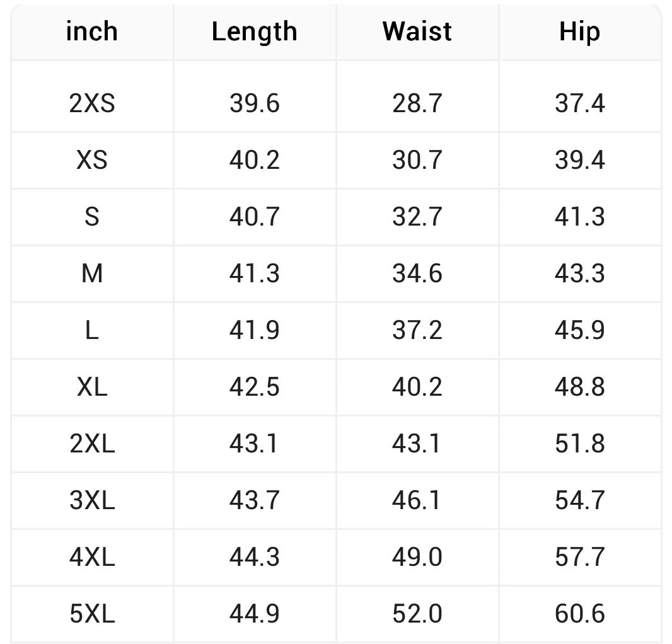The image size is (672, 644).
Task: Click the 2XL length value 43.1
Action: click(x=254, y=444)
